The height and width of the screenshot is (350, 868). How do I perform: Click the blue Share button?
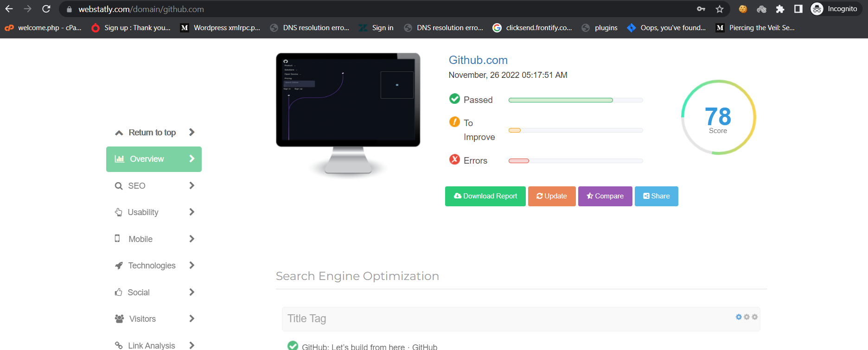tap(657, 196)
